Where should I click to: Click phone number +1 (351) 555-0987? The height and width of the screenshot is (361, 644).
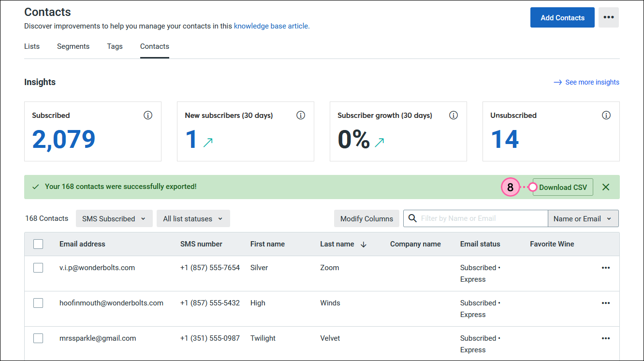[210, 338]
